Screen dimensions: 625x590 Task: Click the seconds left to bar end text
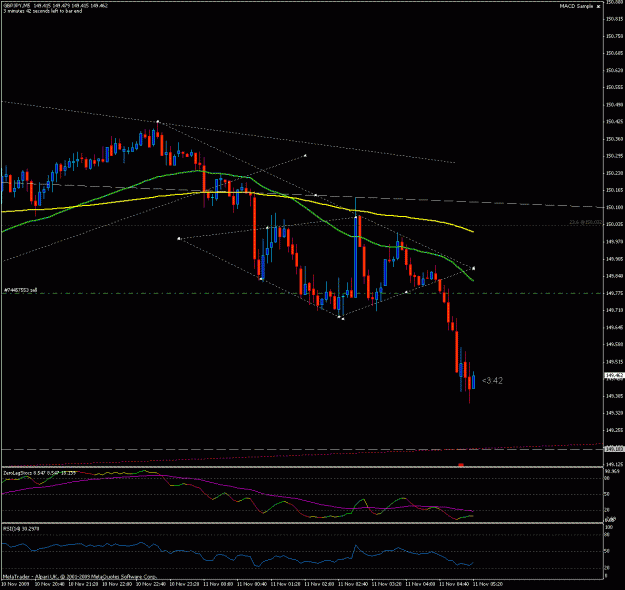(x=43, y=11)
